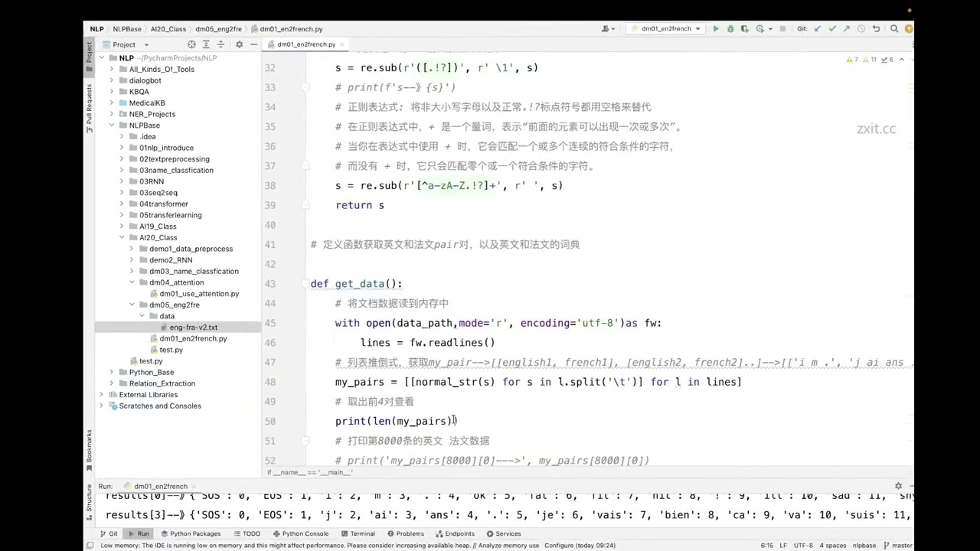Collapse all in Project panel
Viewport: 980px width, 551px height.
pos(220,44)
